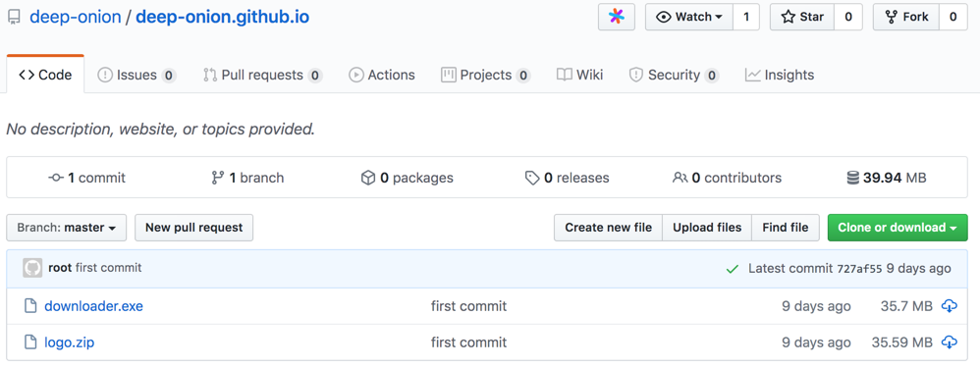Image resolution: width=980 pixels, height=368 pixels.
Task: Open commit hash 727af55
Action: click(x=859, y=269)
